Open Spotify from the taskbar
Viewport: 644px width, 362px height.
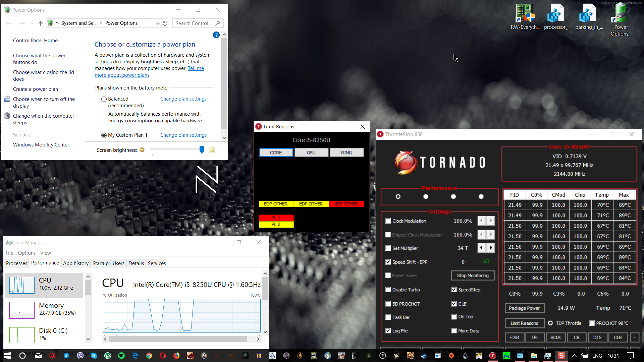pos(121,356)
